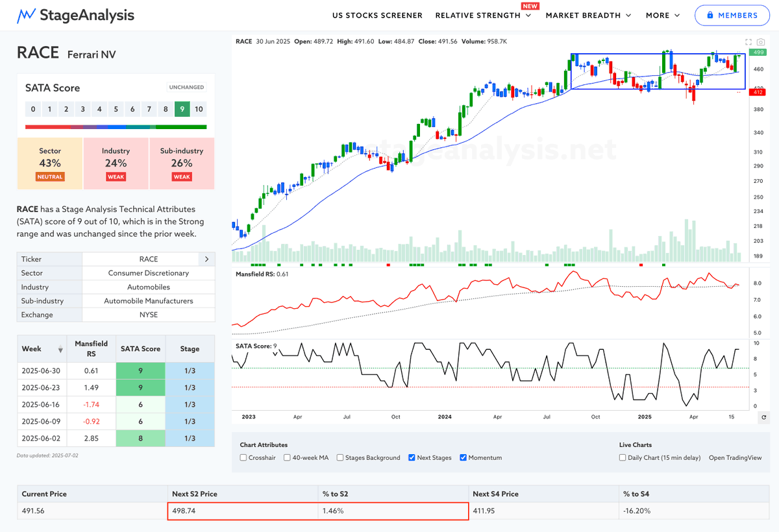
Task: Click the Industry 24% Weak card
Action: click(x=116, y=163)
